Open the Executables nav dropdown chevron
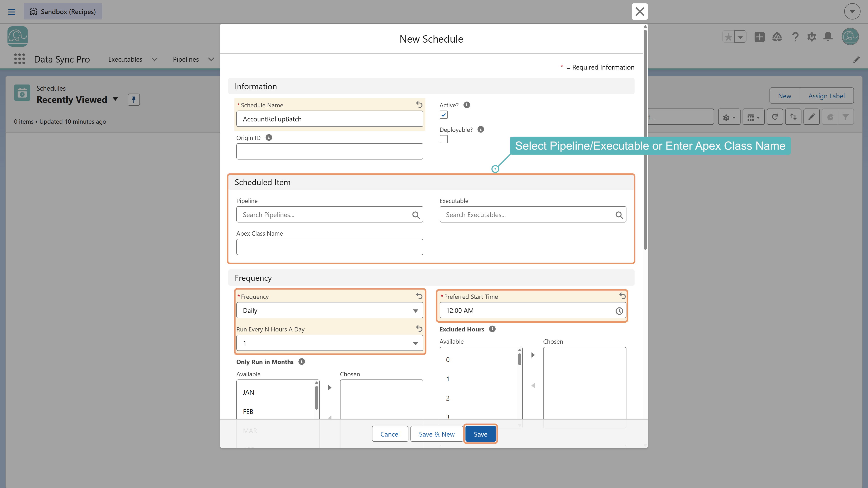The width and height of the screenshot is (868, 488). (155, 59)
